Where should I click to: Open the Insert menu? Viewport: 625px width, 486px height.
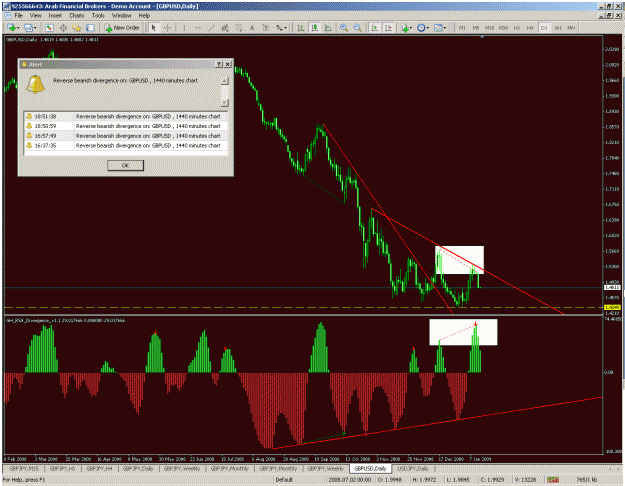pos(55,16)
